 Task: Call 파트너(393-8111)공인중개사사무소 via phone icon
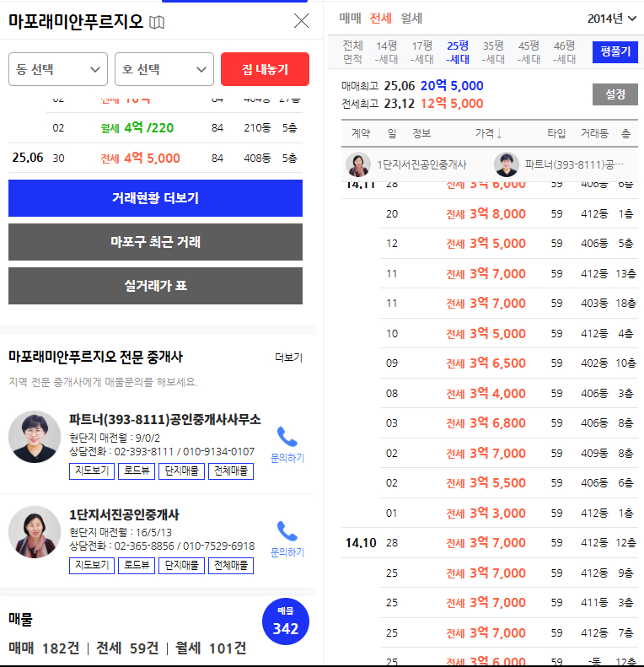click(x=287, y=437)
